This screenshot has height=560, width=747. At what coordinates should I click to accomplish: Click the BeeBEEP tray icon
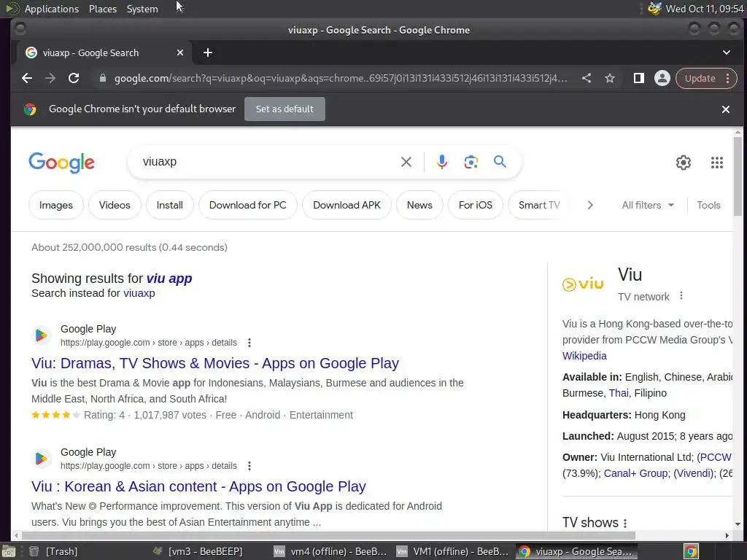pos(654,9)
